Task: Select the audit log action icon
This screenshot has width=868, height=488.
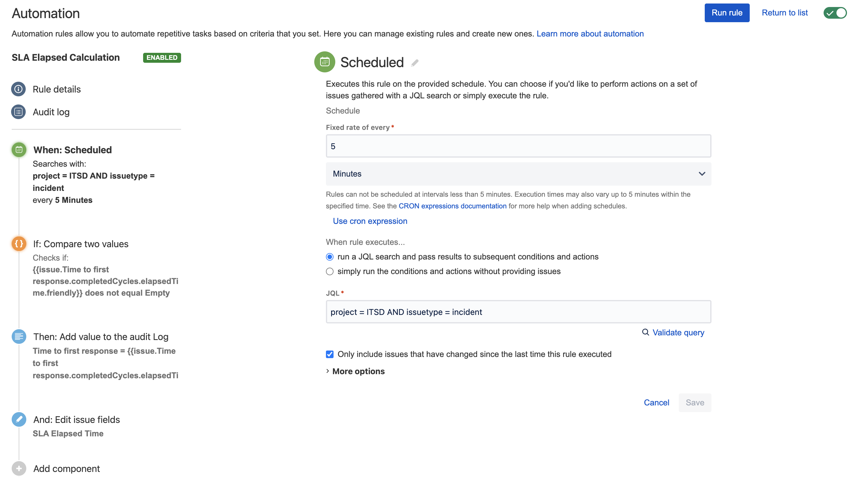Action: 19,337
